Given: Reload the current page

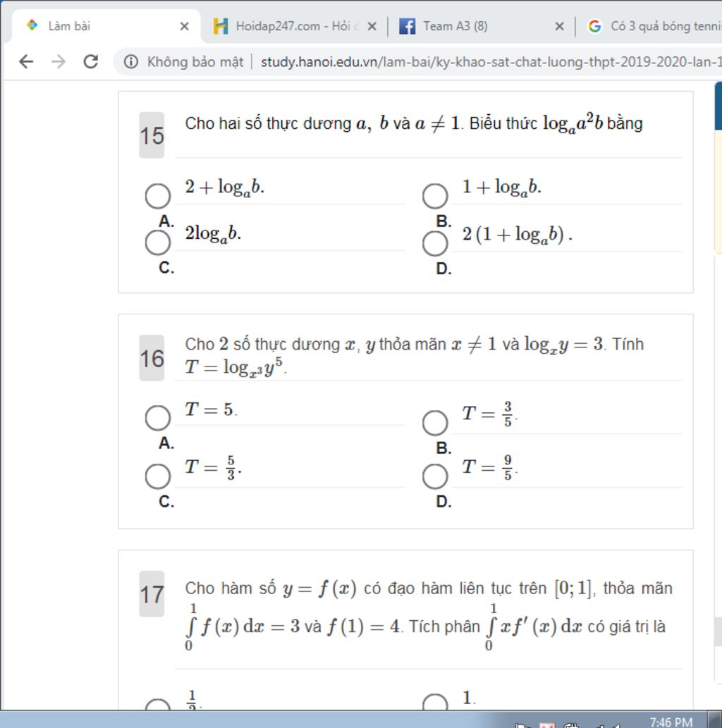Looking at the screenshot, I should pyautogui.click(x=90, y=61).
